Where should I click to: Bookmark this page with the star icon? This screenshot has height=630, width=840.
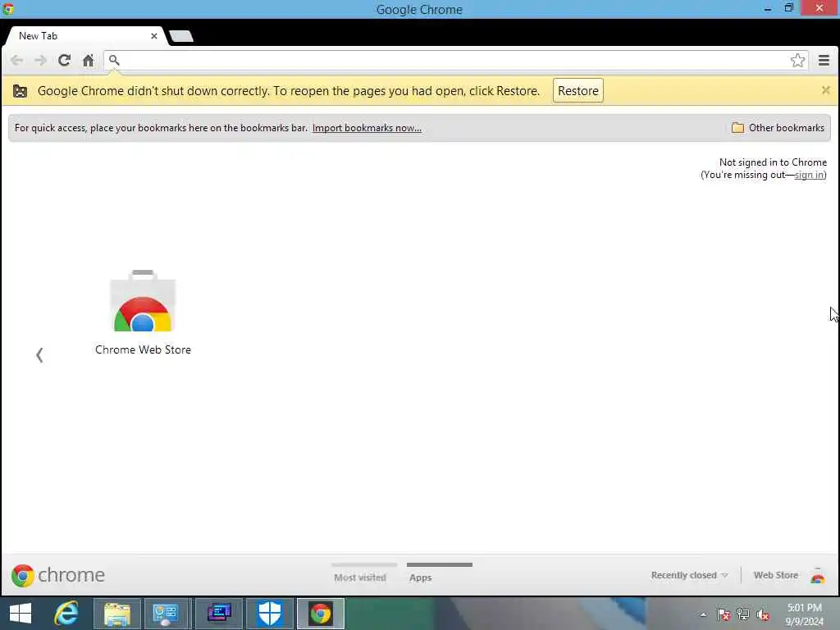797,60
